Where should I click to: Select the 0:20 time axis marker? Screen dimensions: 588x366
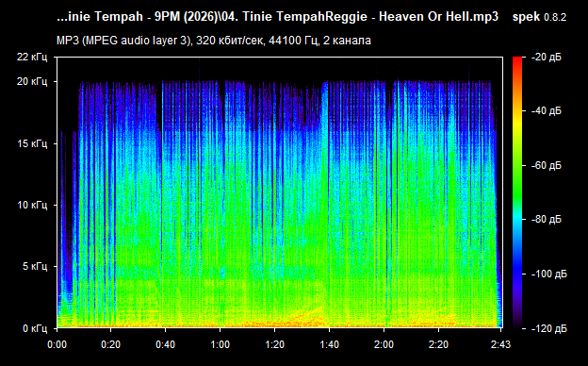pyautogui.click(x=110, y=344)
